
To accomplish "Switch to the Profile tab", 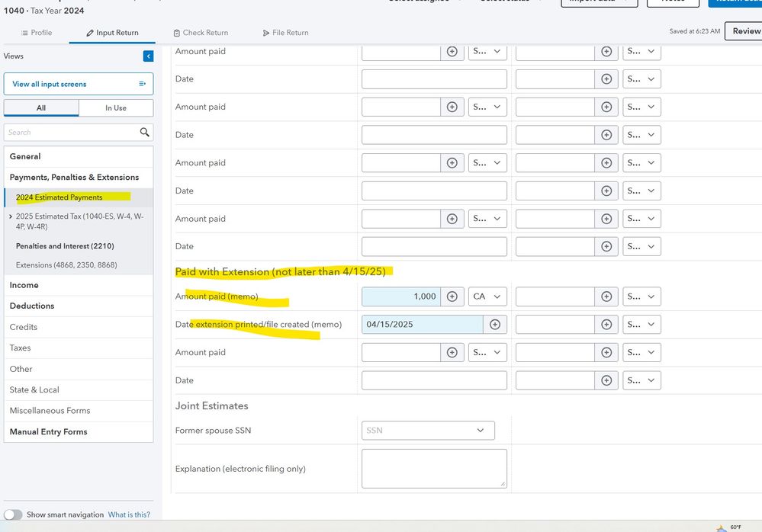I will point(37,33).
